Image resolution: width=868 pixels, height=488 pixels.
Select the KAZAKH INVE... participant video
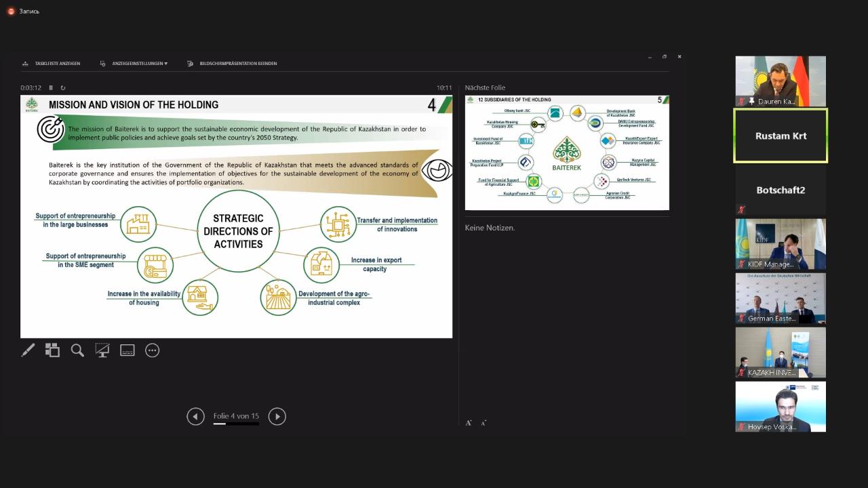pyautogui.click(x=781, y=352)
